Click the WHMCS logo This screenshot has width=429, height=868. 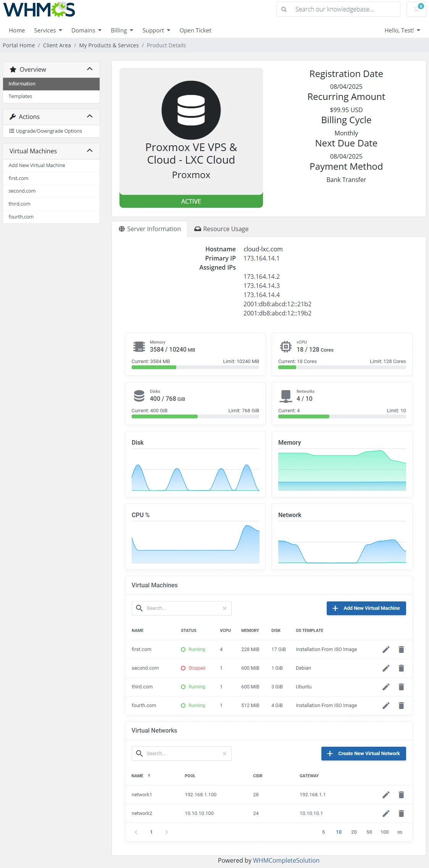click(39, 10)
